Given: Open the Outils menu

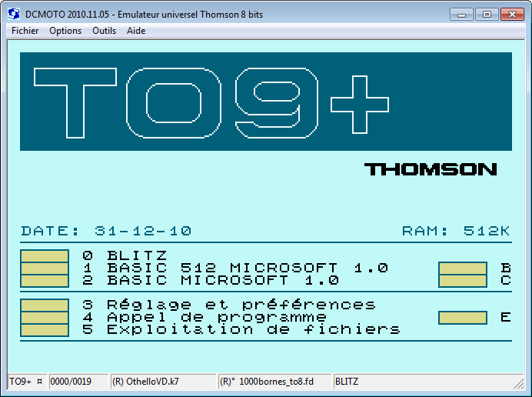Looking at the screenshot, I should 104,31.
